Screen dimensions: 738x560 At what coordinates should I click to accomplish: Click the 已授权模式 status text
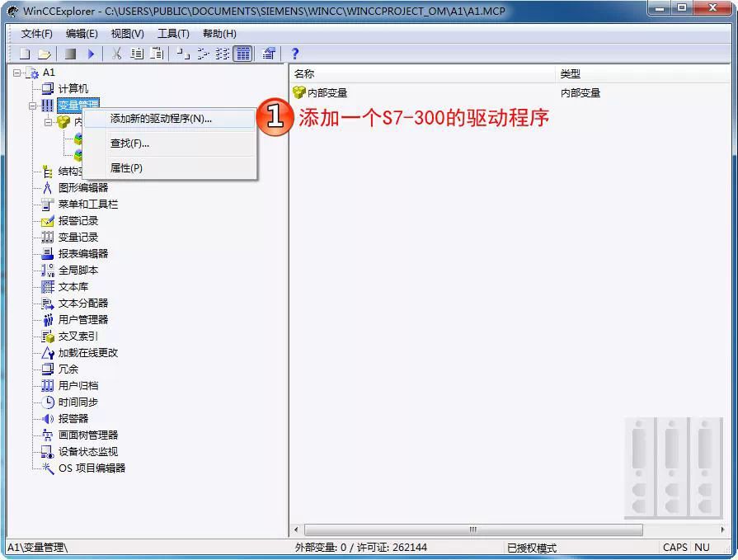532,548
